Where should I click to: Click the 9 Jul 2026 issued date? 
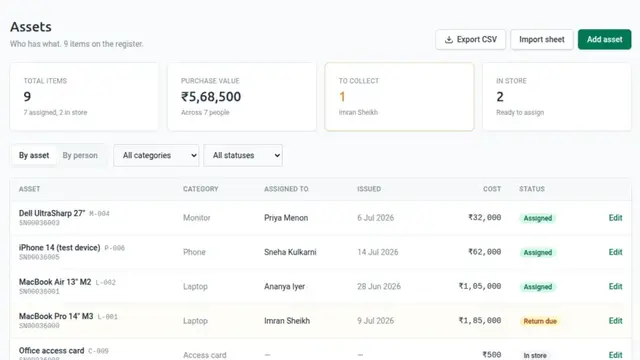376,321
